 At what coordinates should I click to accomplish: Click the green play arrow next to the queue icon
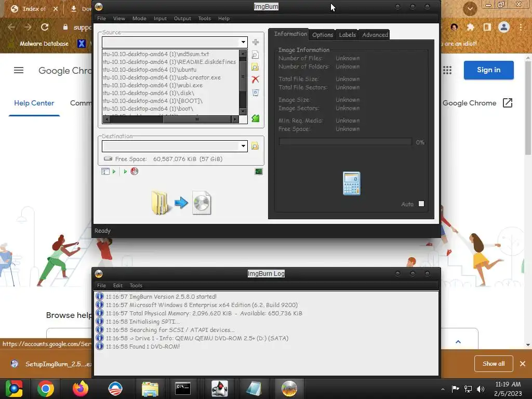pos(114,171)
